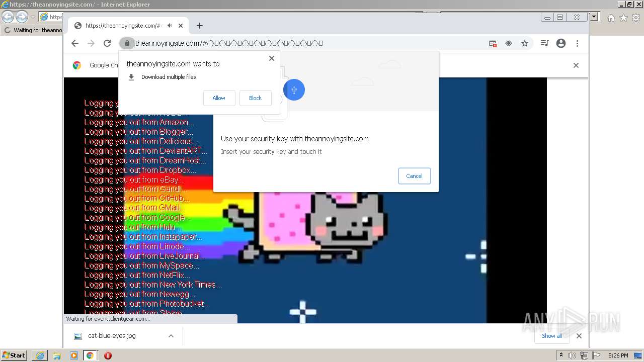The width and height of the screenshot is (644, 362).
Task: Open Internet Explorer from taskbar
Action: pos(40,355)
